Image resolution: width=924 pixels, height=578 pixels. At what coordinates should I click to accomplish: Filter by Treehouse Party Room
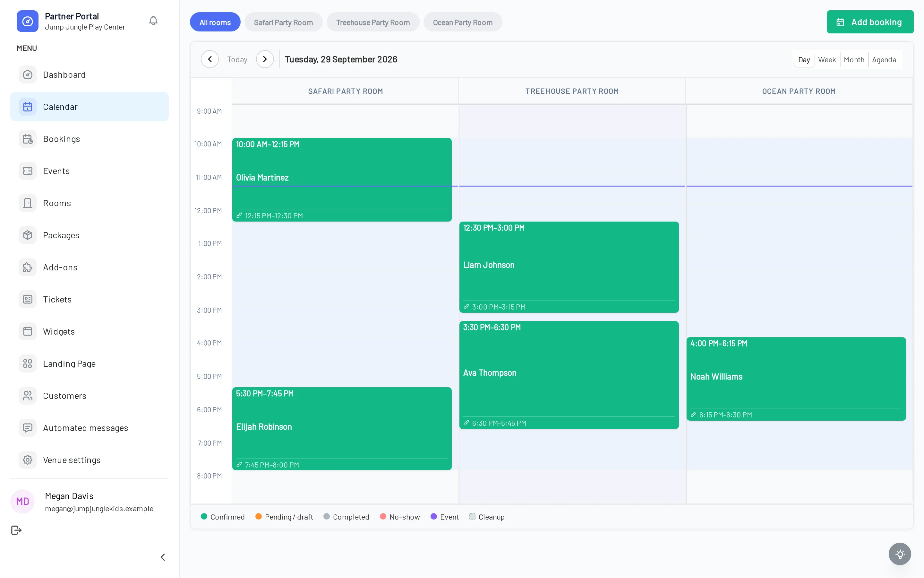pyautogui.click(x=373, y=22)
